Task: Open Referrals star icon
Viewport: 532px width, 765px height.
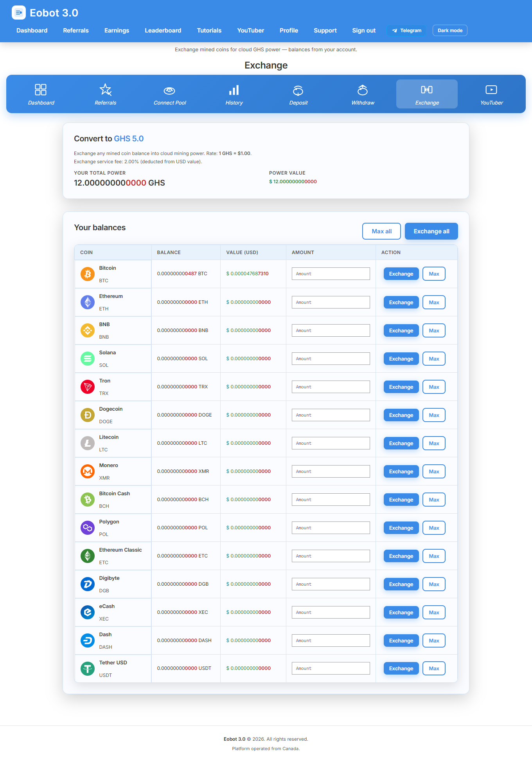Action: click(105, 90)
